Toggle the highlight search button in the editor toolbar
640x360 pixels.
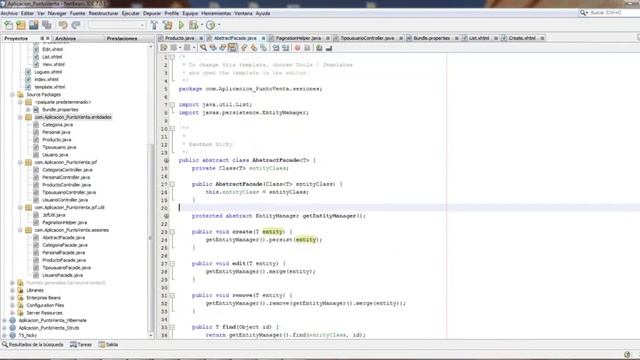(233, 48)
